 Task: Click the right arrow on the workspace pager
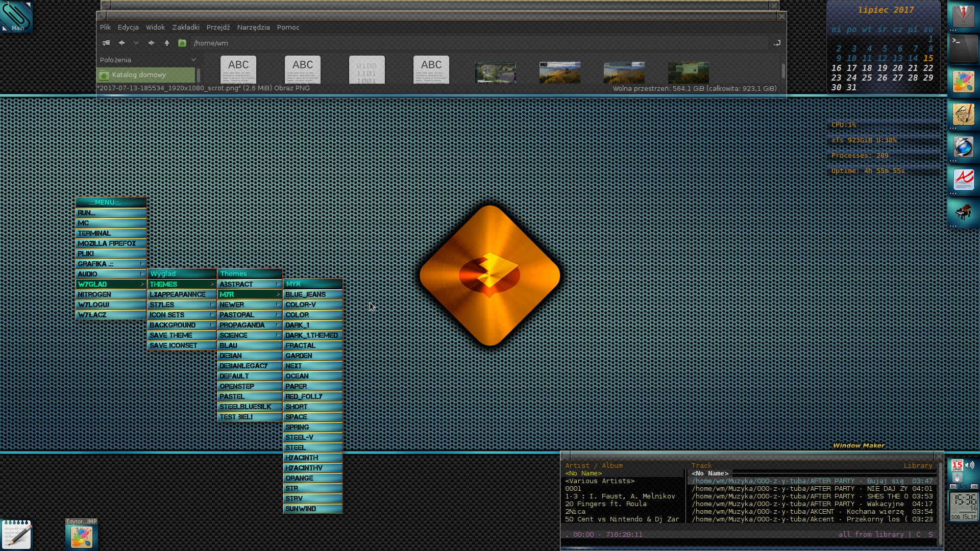(x=974, y=486)
